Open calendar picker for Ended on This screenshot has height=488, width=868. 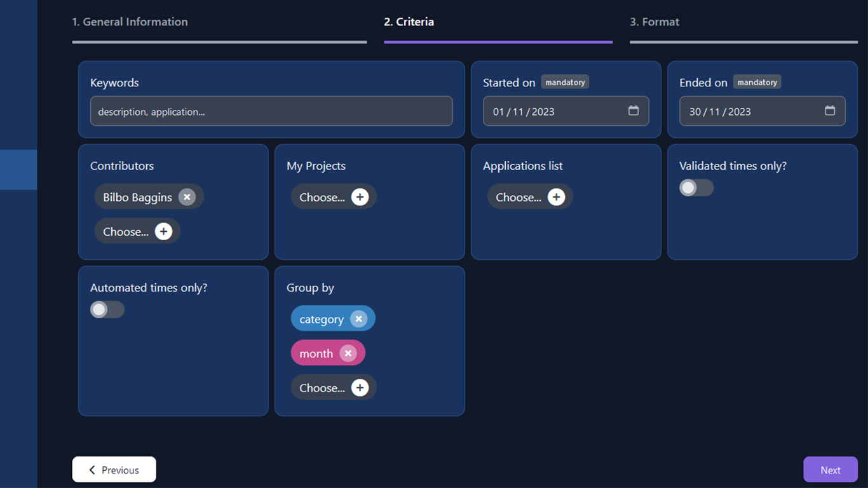click(x=830, y=111)
